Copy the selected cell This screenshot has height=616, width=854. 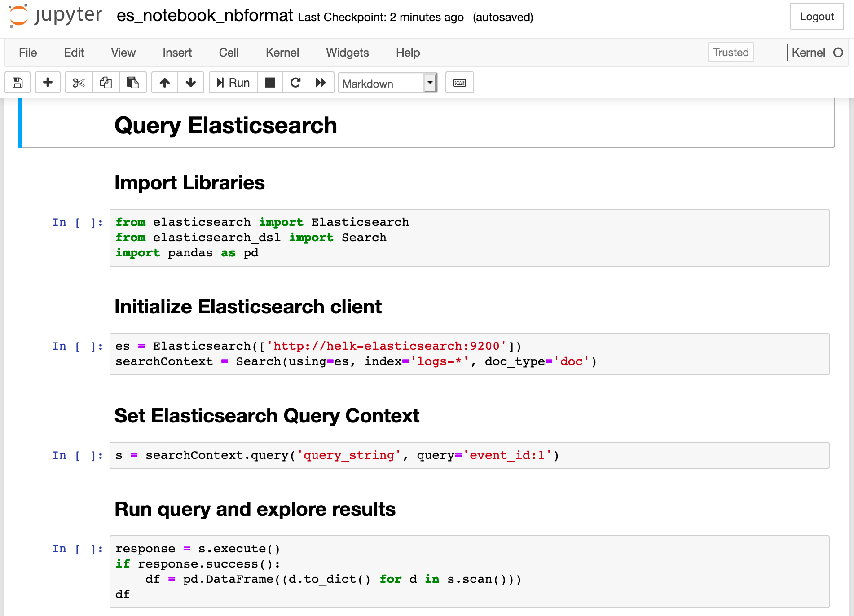click(106, 83)
